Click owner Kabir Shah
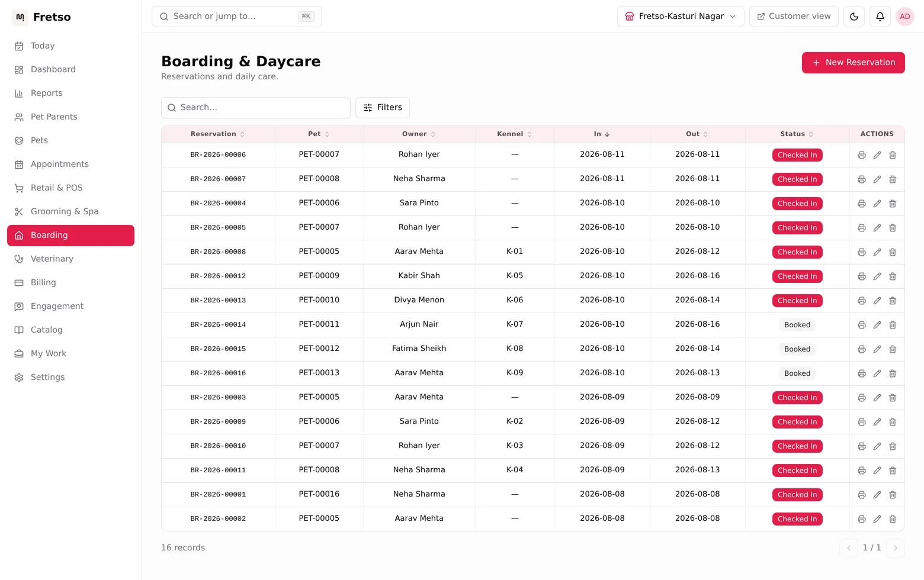 419,276
